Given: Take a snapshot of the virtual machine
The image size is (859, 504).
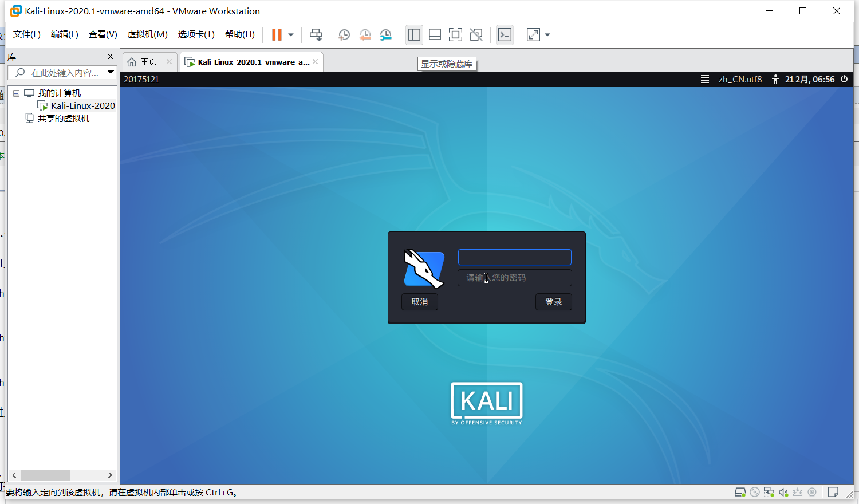Looking at the screenshot, I should pyautogui.click(x=344, y=35).
